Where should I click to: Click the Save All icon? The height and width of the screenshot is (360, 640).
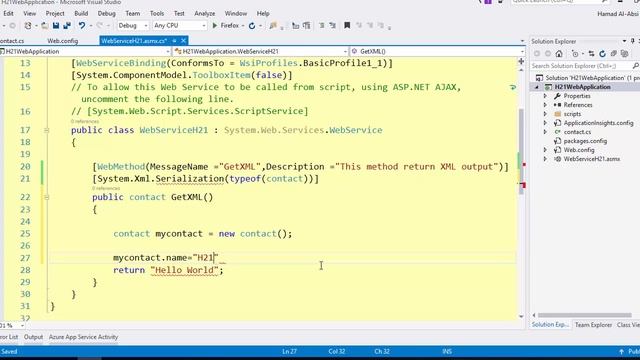coord(67,26)
